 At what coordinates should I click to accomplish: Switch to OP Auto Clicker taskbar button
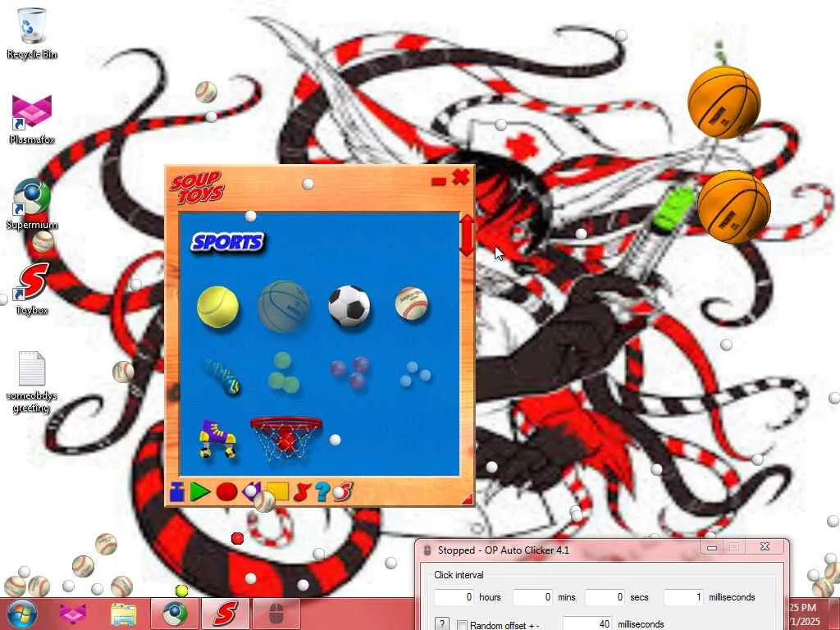click(x=276, y=614)
